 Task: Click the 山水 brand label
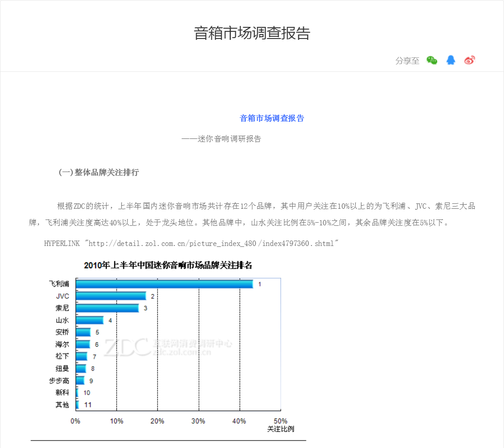coord(62,320)
